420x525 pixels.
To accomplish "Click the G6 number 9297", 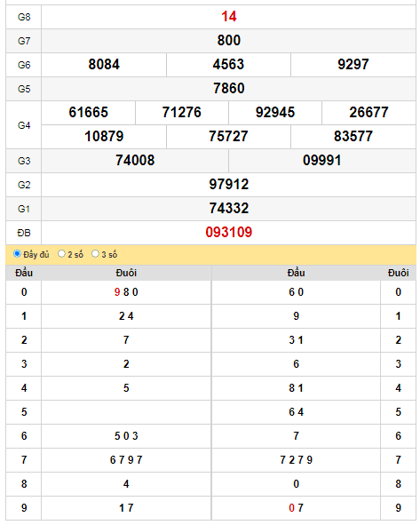I will [353, 65].
